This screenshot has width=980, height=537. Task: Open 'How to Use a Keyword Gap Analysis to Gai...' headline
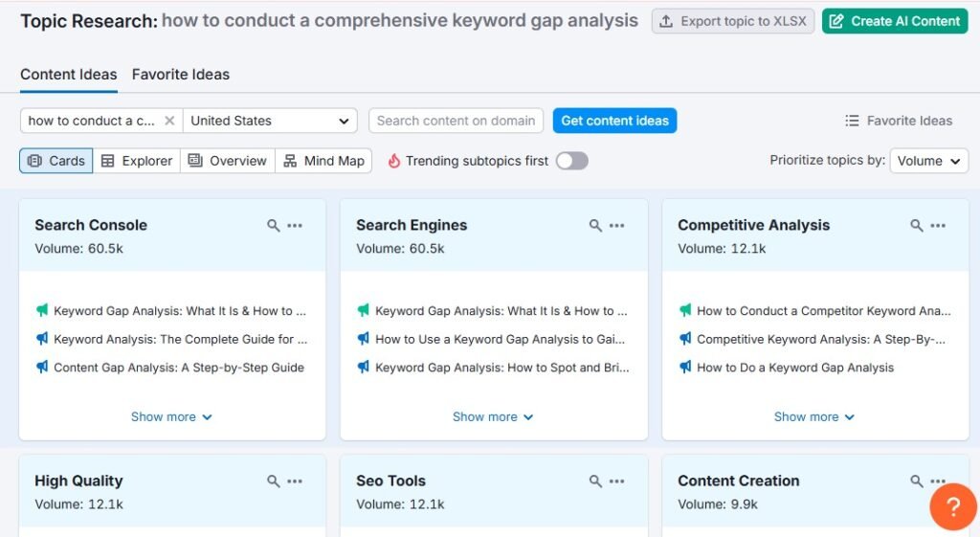500,339
